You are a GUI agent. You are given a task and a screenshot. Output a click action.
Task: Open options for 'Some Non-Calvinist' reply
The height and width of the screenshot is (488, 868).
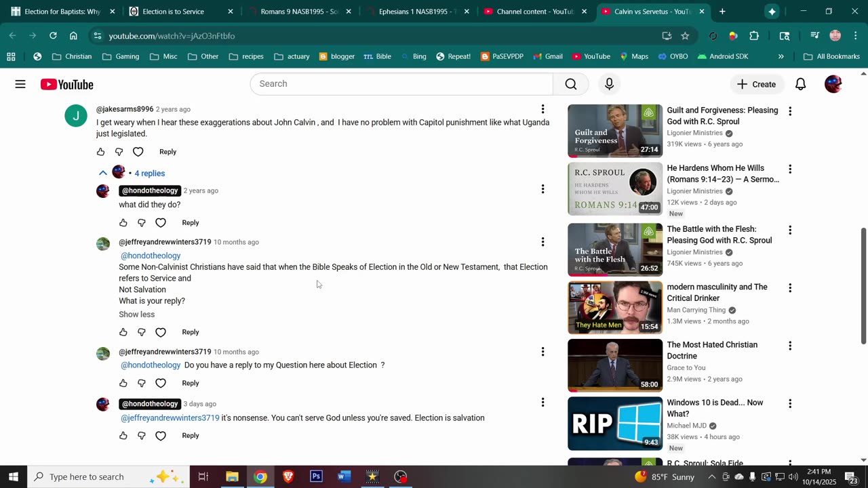(x=542, y=242)
